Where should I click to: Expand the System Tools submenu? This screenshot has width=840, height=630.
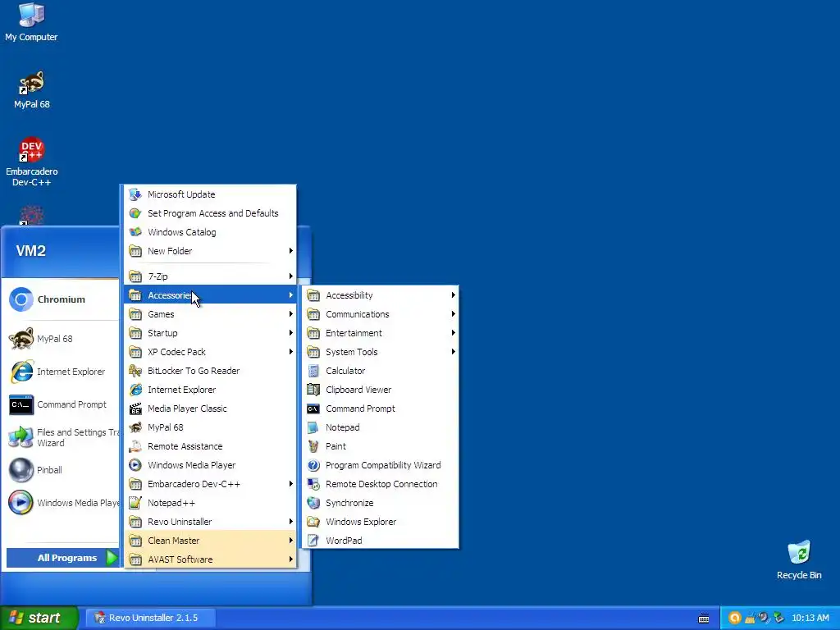pos(381,351)
